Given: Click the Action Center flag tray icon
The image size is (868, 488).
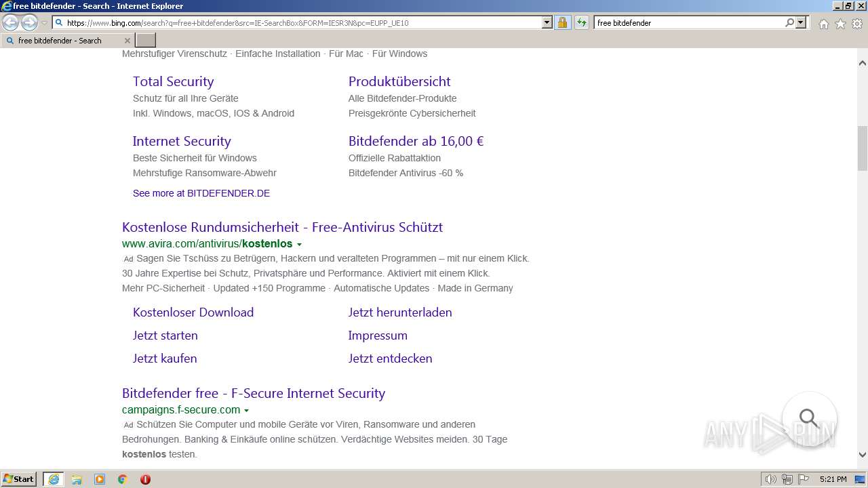Looking at the screenshot, I should point(803,479).
